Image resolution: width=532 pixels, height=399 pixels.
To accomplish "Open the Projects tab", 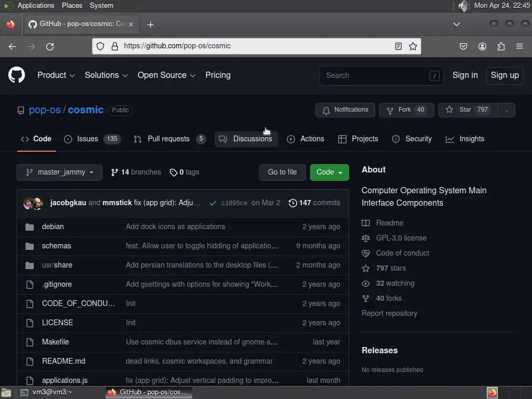I will coord(358,139).
